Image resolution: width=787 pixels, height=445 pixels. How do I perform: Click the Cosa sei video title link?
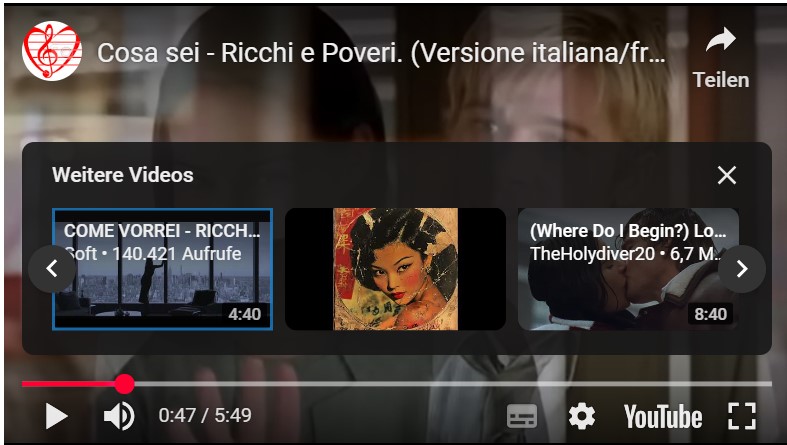[381, 53]
